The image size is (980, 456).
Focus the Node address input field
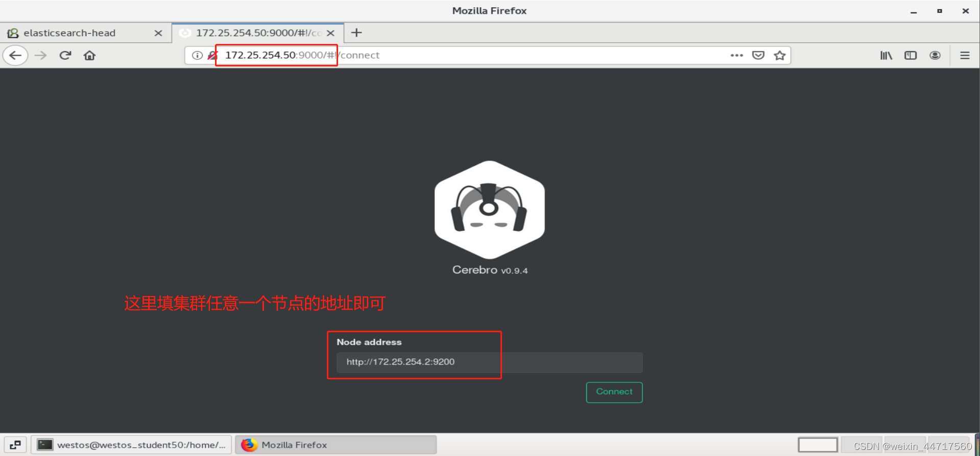tap(489, 362)
